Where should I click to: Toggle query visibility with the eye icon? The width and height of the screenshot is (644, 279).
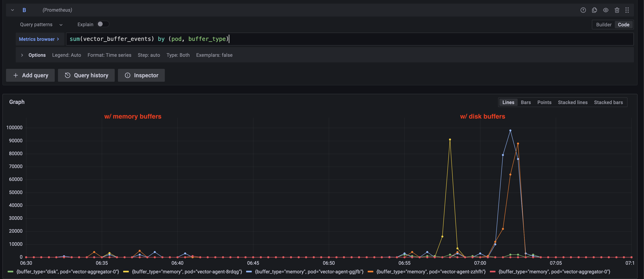tap(606, 10)
